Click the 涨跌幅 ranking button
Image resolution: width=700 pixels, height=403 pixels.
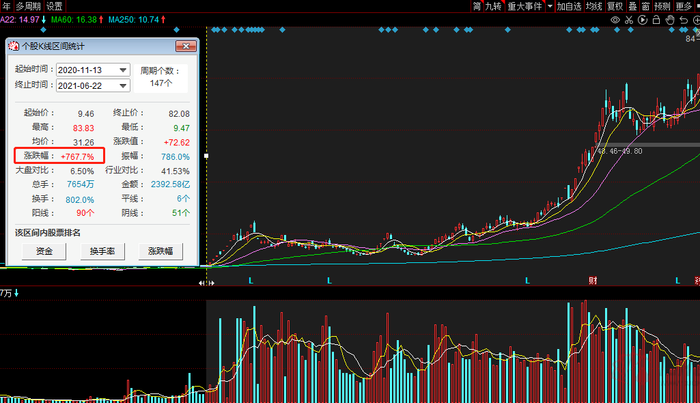tap(161, 251)
